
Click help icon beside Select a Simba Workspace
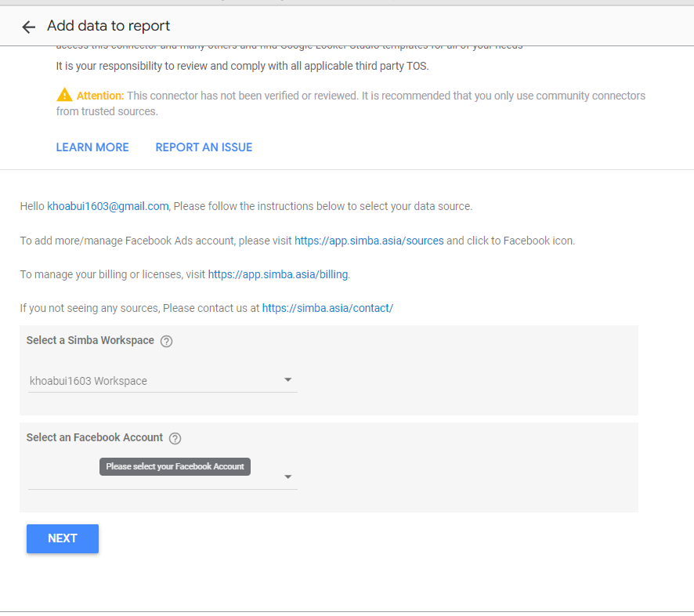click(x=166, y=341)
